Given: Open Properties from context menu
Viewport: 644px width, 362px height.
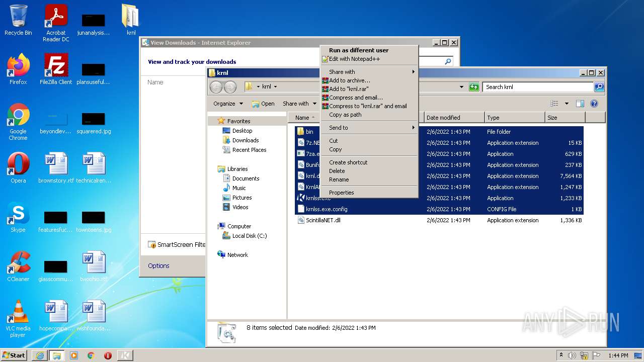Looking at the screenshot, I should pos(369,193).
